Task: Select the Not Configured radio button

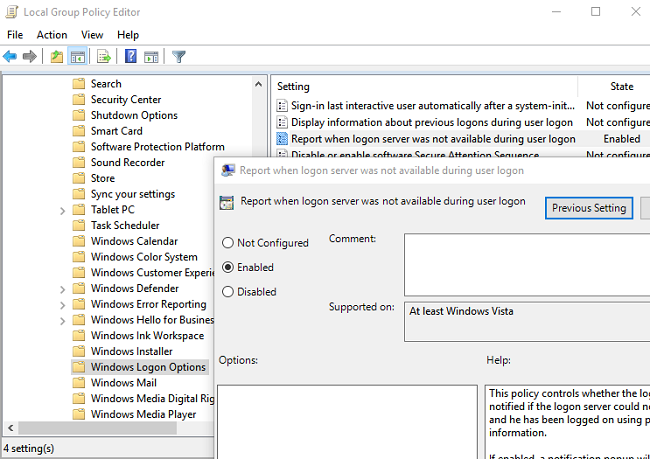Action: click(228, 243)
